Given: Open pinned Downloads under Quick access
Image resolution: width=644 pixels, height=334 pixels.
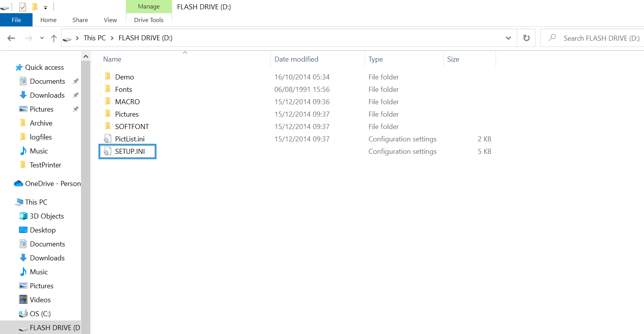Looking at the screenshot, I should [x=47, y=95].
